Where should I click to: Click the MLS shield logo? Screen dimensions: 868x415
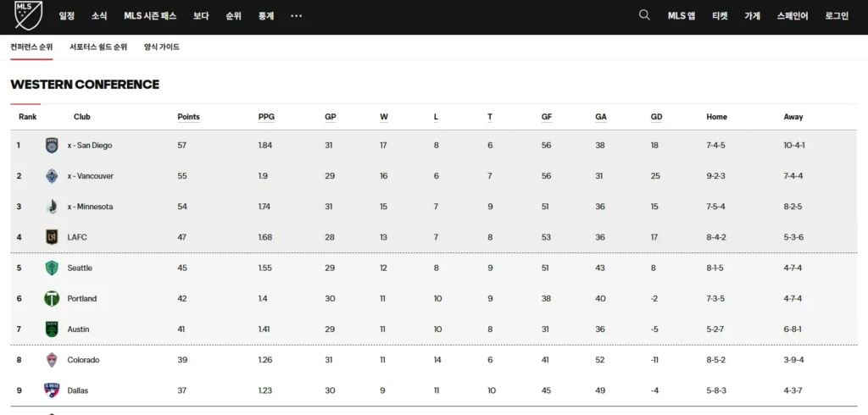(28, 14)
